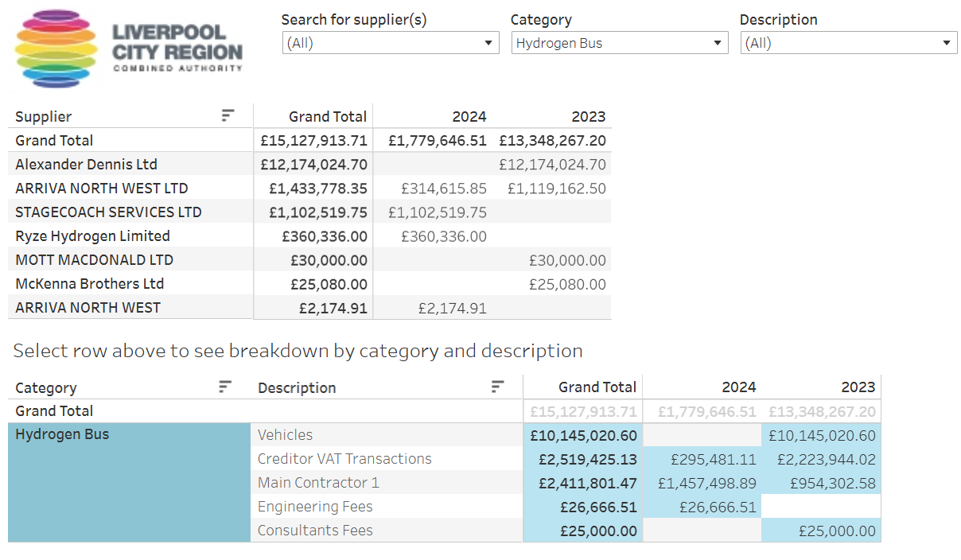The image size is (961, 560).
Task: Open the Search for supplier(s) dropdown
Action: [x=391, y=43]
